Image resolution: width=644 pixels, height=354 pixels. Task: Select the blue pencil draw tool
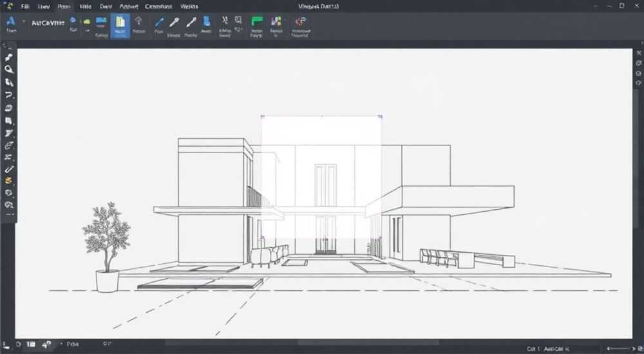159,22
